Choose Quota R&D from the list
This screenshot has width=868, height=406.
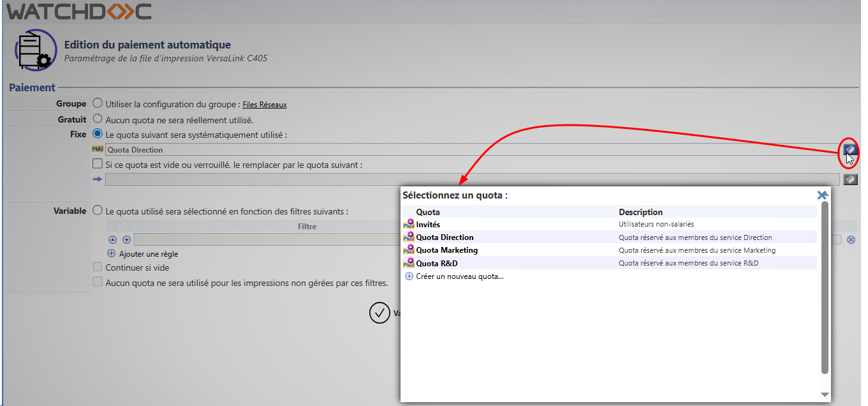436,263
